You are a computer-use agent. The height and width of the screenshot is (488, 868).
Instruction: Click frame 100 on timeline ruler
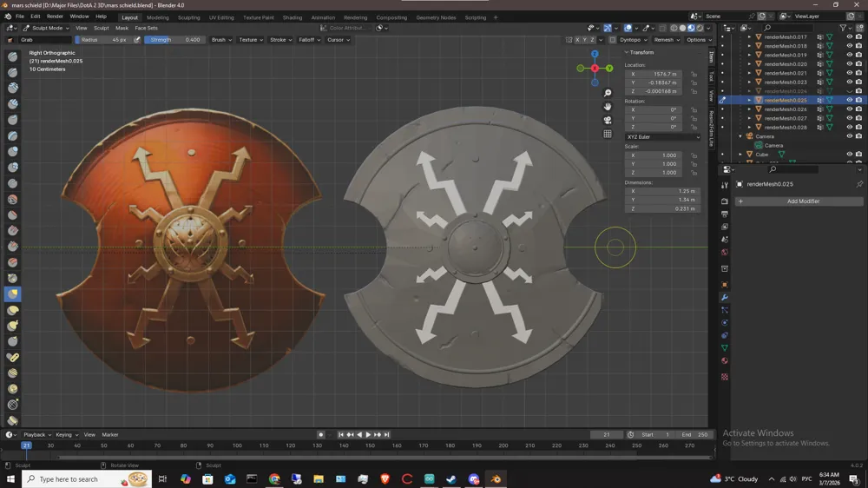[237, 445]
